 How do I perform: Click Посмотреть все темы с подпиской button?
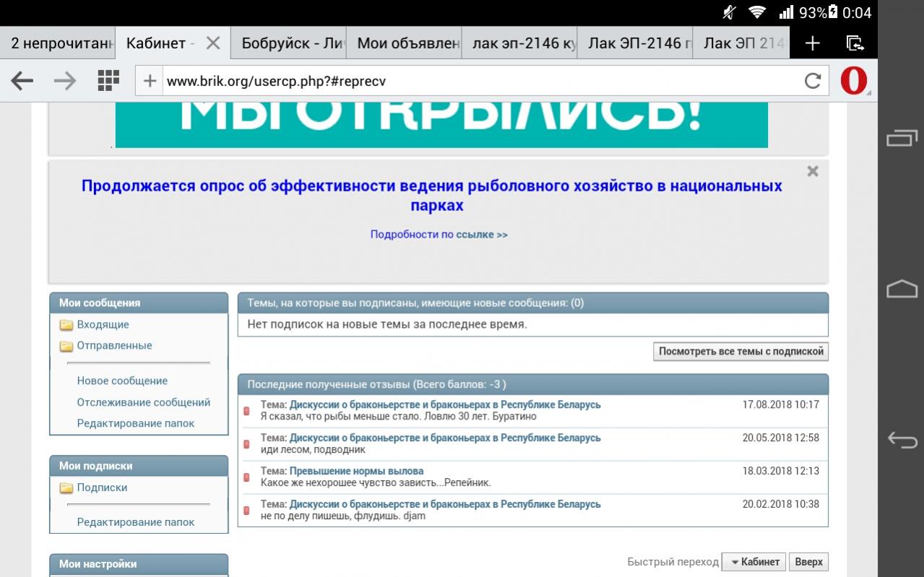(x=741, y=352)
